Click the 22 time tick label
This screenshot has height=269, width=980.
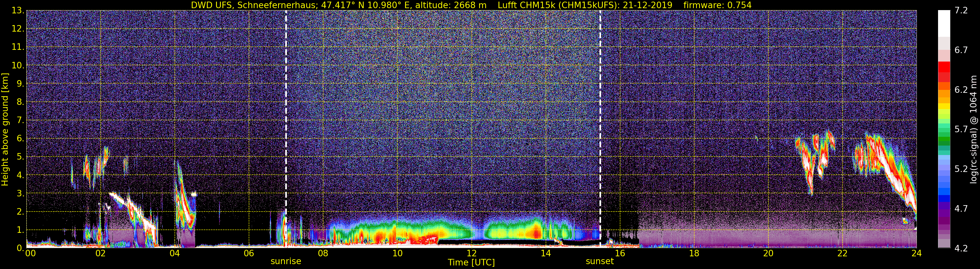click(x=842, y=253)
